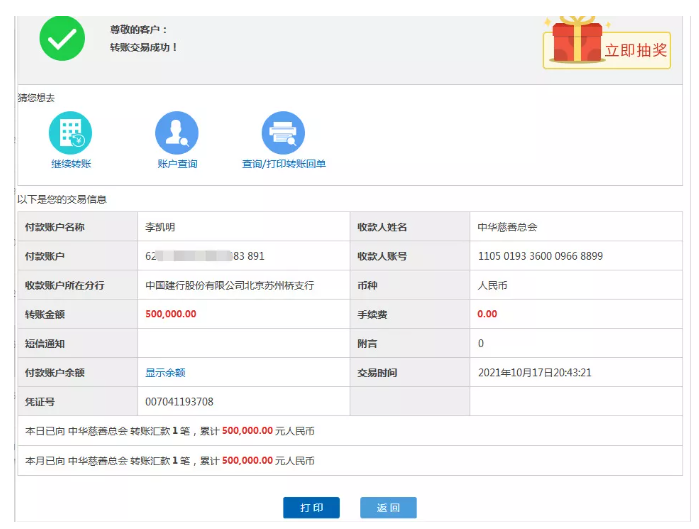
Task: Click the 收款人姓名 label
Action: [382, 227]
